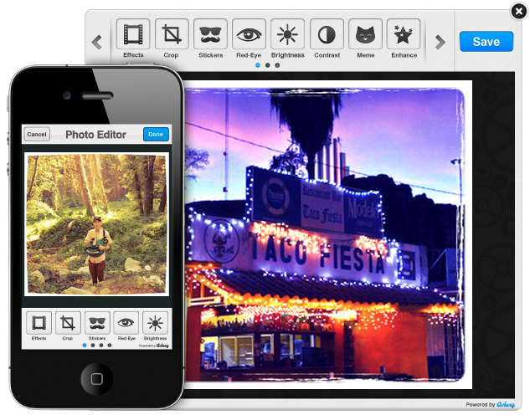Open the Meme cat tool
The height and width of the screenshot is (420, 530).
[x=365, y=34]
